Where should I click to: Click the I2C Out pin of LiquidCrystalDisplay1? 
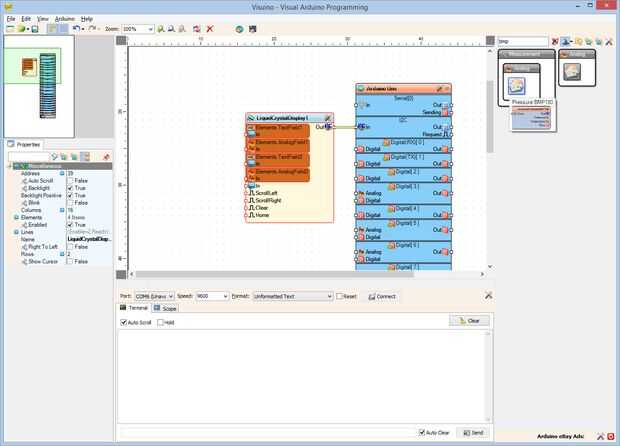(x=328, y=127)
